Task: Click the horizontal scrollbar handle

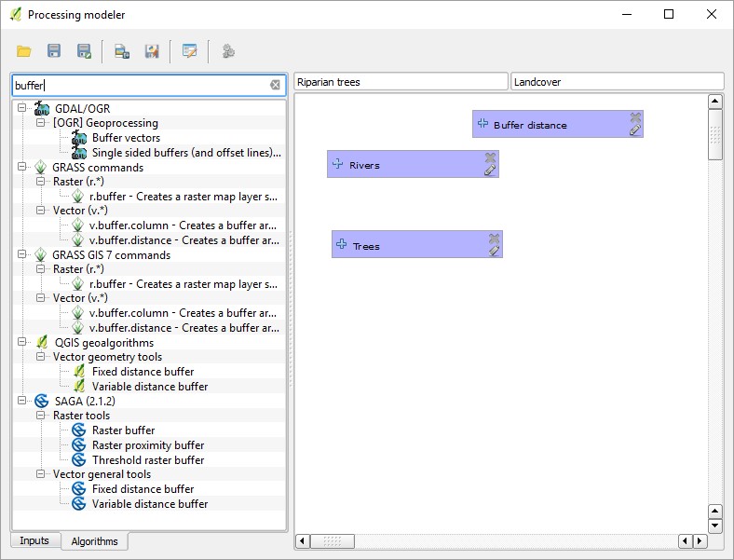Action: [333, 541]
